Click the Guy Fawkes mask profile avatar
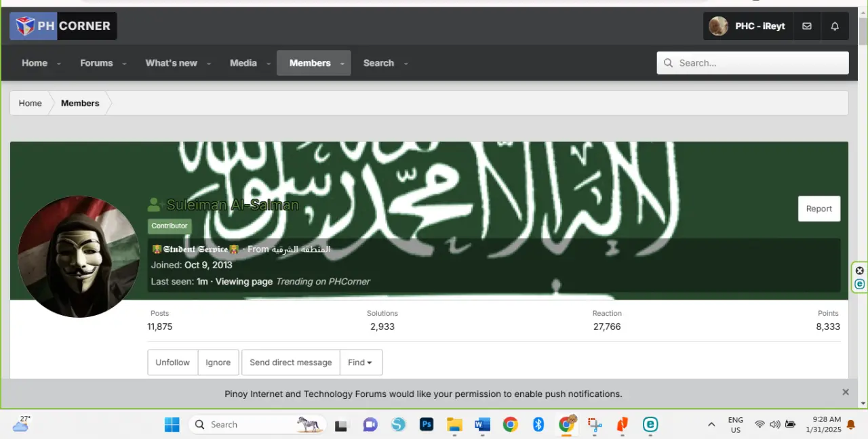This screenshot has width=868, height=439. pyautogui.click(x=79, y=257)
